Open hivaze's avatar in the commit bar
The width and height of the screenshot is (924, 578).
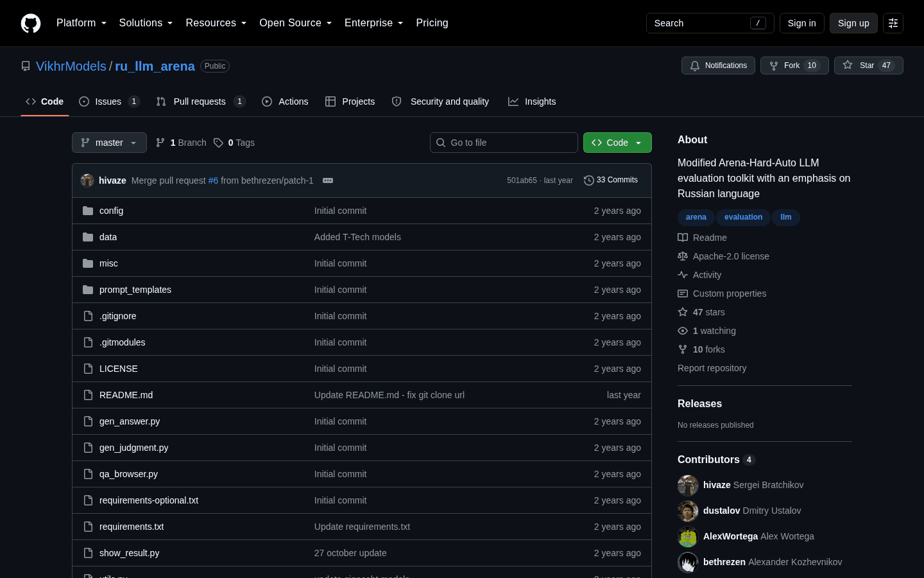click(87, 180)
